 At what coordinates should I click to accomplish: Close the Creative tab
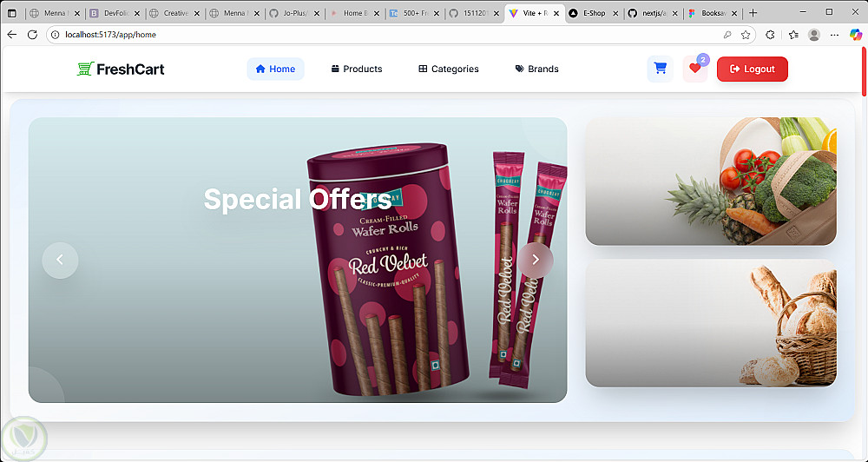(196, 13)
